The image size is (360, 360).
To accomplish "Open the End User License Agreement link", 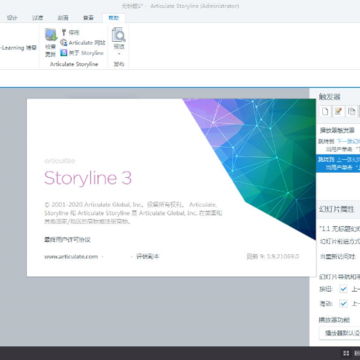I will tap(67, 240).
